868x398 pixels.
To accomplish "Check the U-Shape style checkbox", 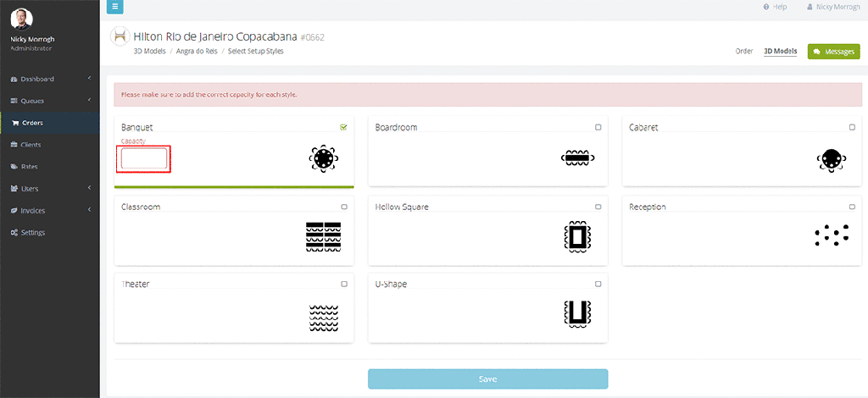I will [x=598, y=285].
